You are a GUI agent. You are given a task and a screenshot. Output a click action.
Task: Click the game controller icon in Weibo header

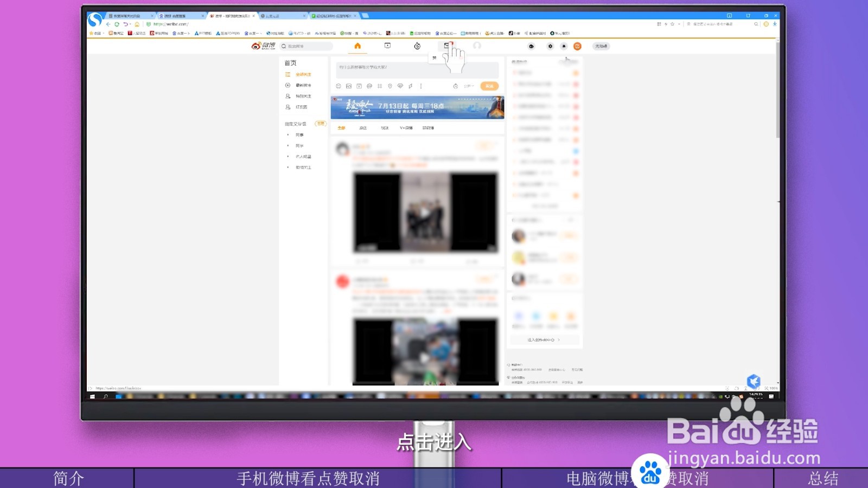531,46
